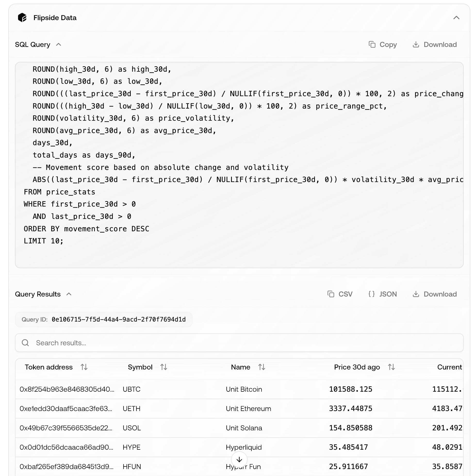Click the search results input field
Image resolution: width=475 pixels, height=476 pixels.
(x=155, y=343)
